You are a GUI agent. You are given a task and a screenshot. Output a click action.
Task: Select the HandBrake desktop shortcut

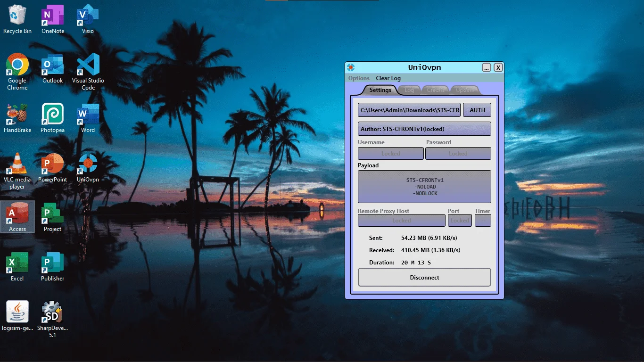(17, 118)
